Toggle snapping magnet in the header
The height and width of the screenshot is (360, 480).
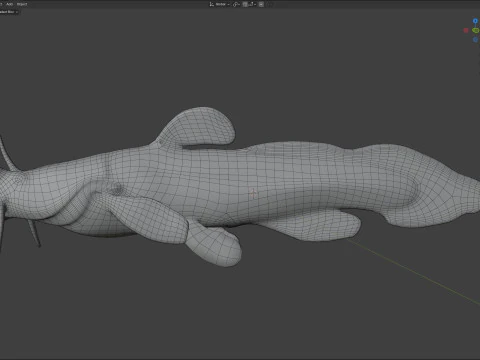[x=245, y=4]
